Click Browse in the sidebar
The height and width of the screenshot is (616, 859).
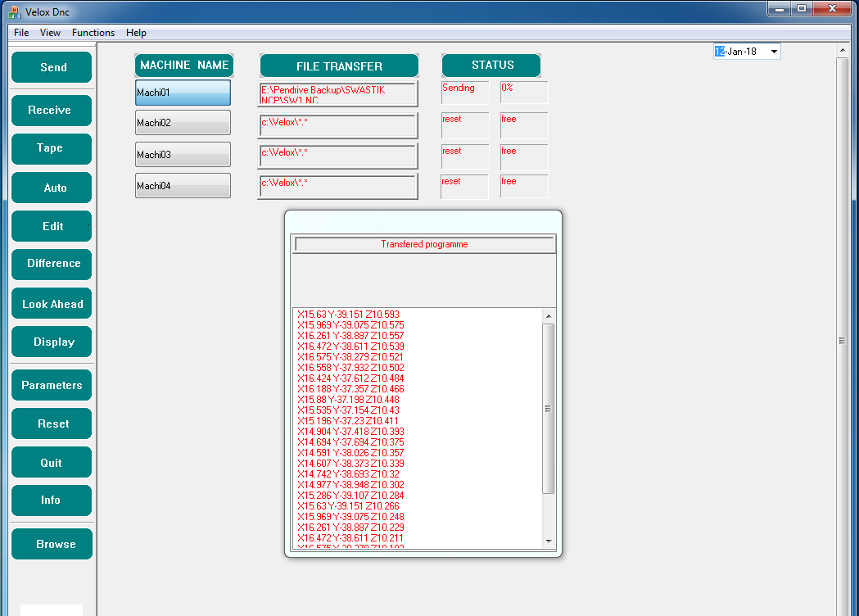point(52,544)
